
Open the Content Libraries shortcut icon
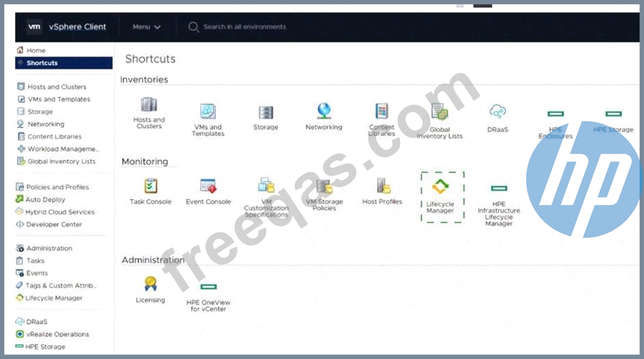click(x=381, y=112)
